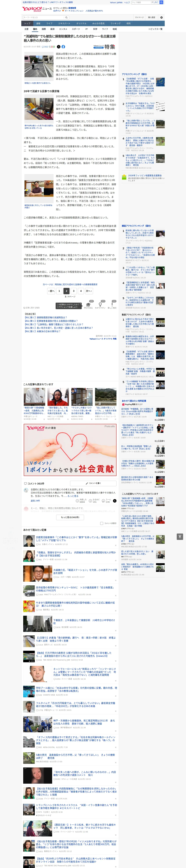Click the 前へ pagination button

point(51,291)
